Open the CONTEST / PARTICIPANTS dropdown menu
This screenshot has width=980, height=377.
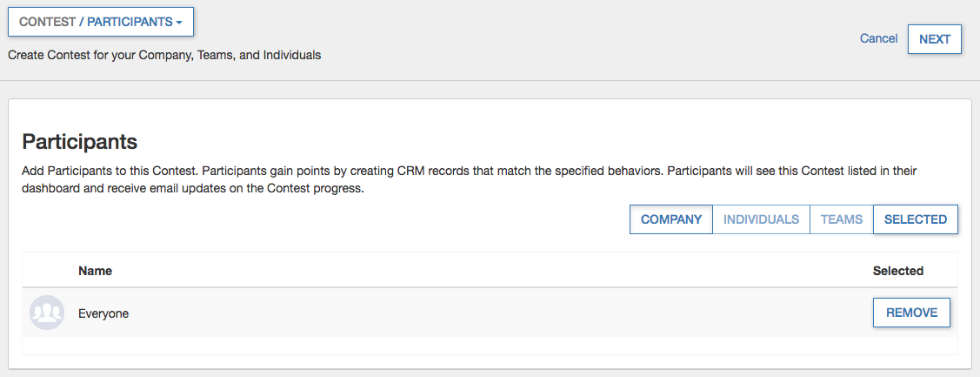pos(100,23)
